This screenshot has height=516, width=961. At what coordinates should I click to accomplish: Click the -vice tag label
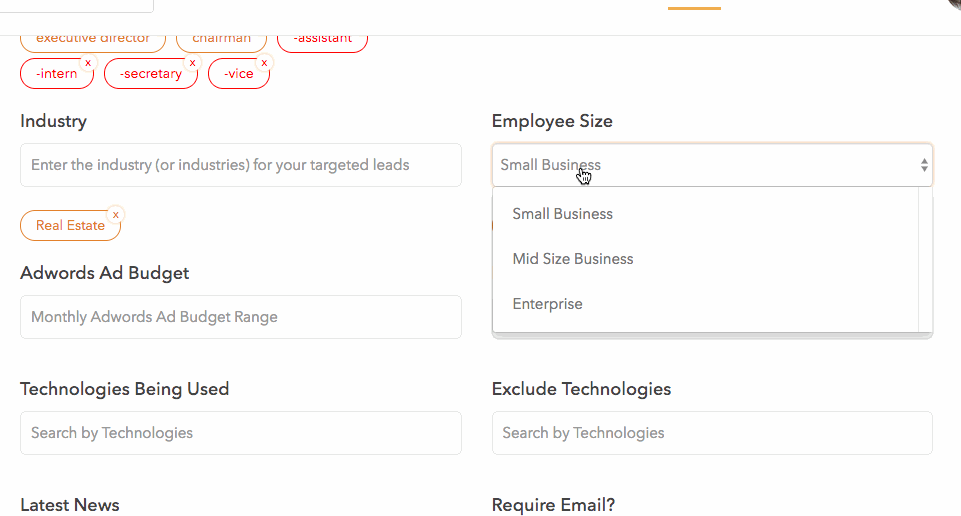239,74
